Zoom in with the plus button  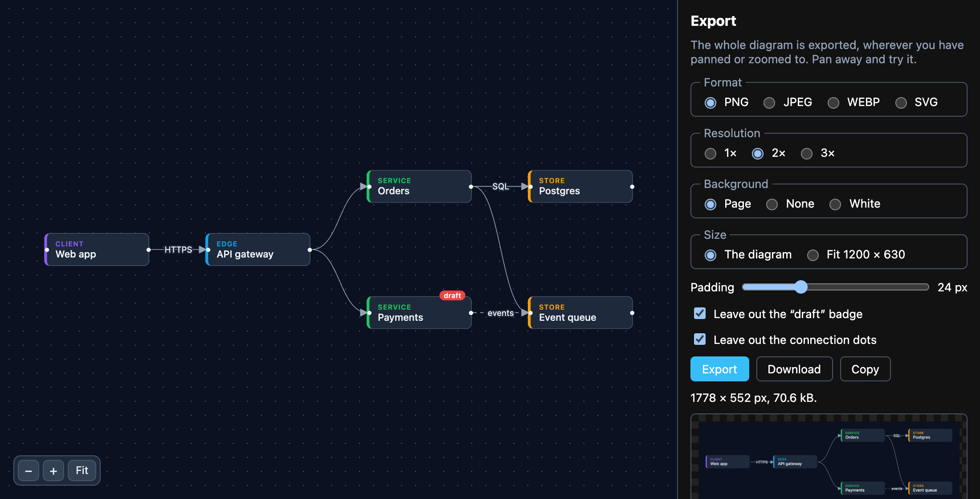(x=53, y=471)
